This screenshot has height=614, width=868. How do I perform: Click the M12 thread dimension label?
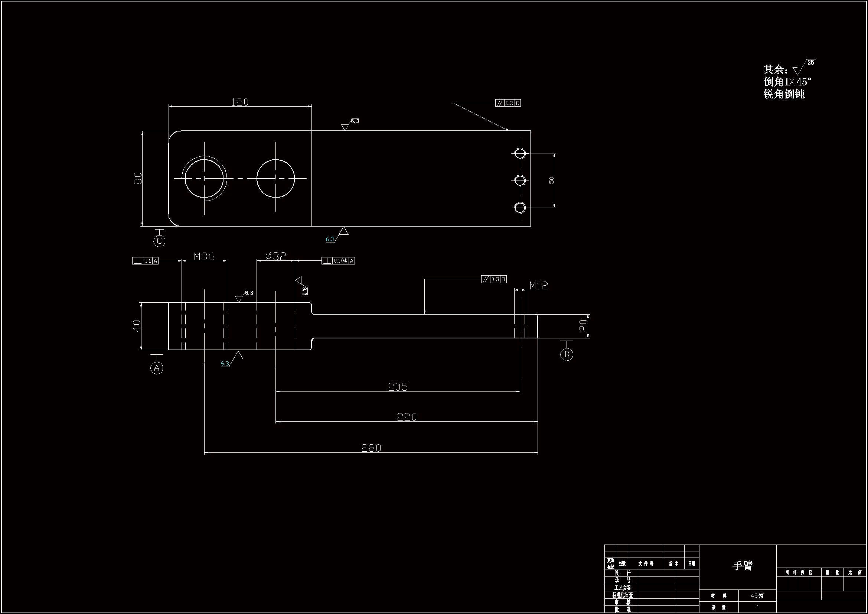[x=538, y=286]
